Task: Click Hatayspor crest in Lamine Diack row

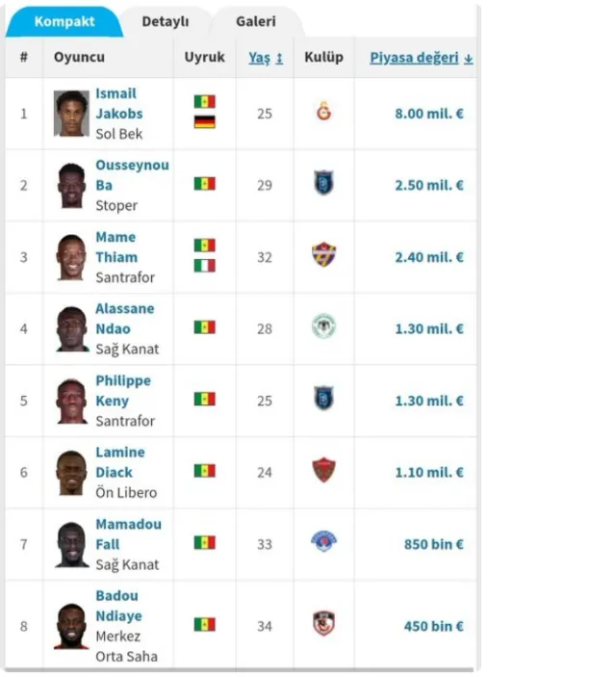Action: click(x=323, y=470)
